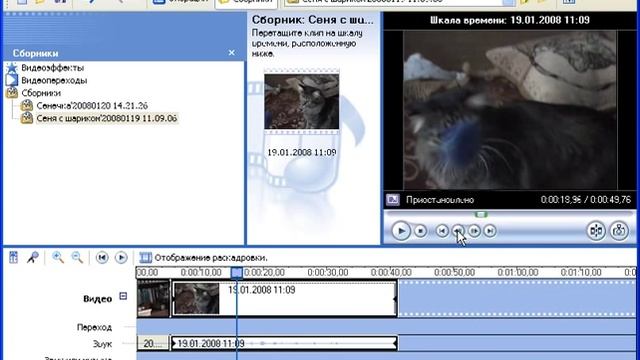The width and height of the screenshot is (640, 360).
Task: Click the 0:00:10,00 mark on the ruler
Action: pyautogui.click(x=201, y=272)
